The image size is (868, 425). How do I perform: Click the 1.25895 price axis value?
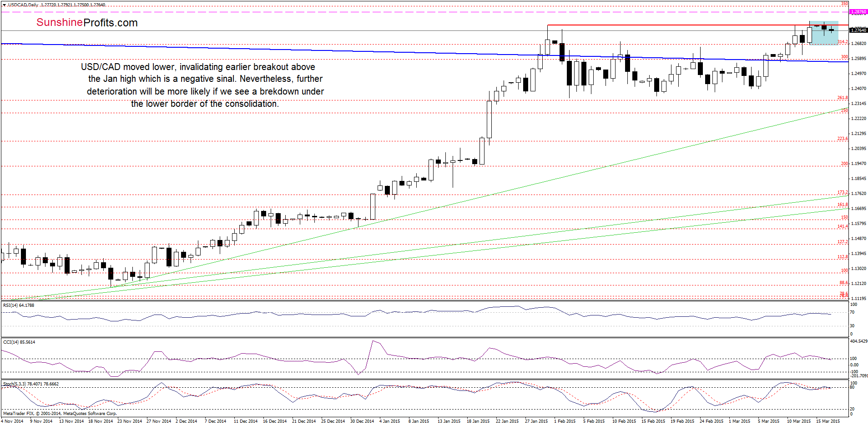[858, 59]
